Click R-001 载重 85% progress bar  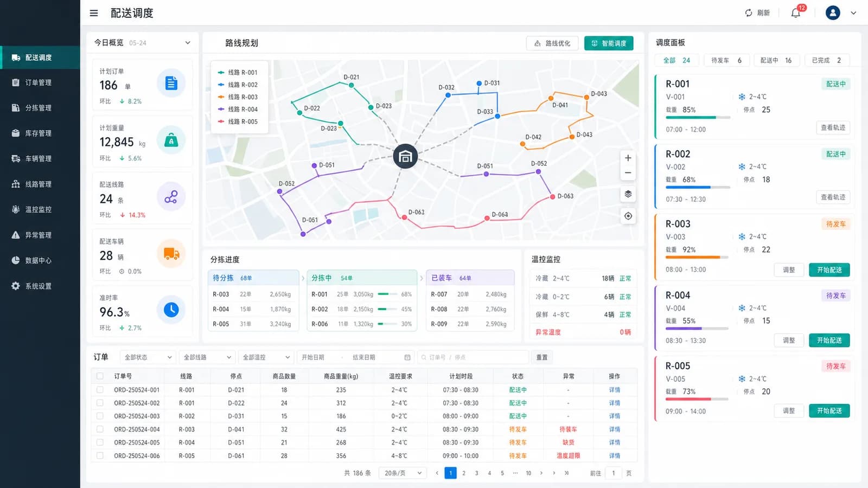point(698,118)
